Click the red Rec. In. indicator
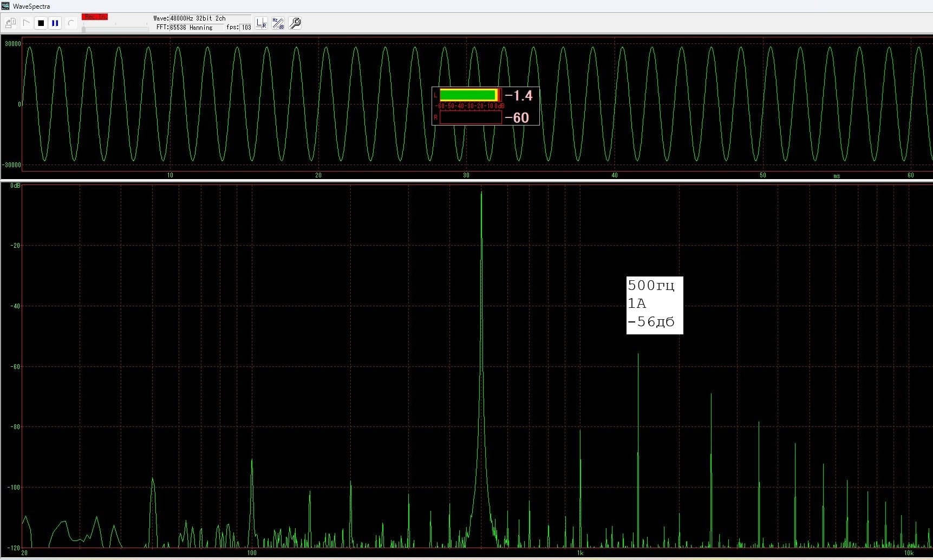The image size is (933, 560). 95,17
